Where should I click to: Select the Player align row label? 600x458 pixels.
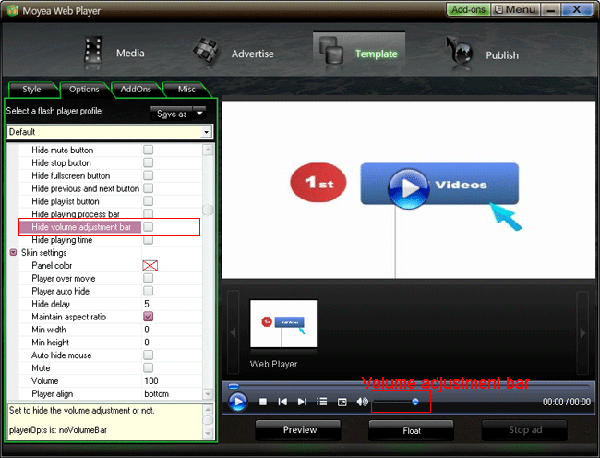(52, 394)
